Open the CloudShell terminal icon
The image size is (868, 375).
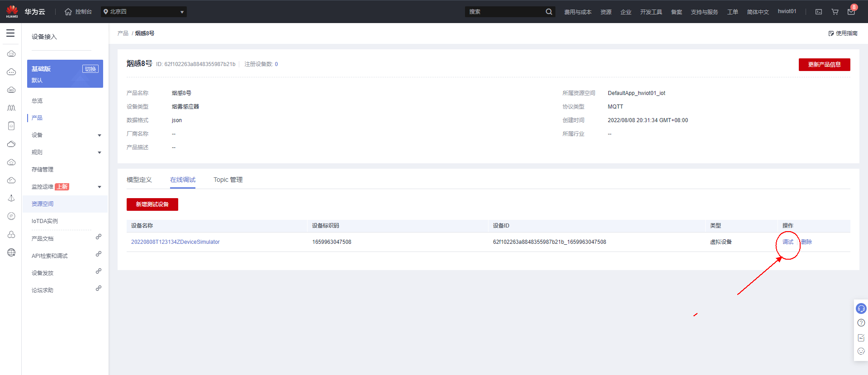[x=819, y=12]
